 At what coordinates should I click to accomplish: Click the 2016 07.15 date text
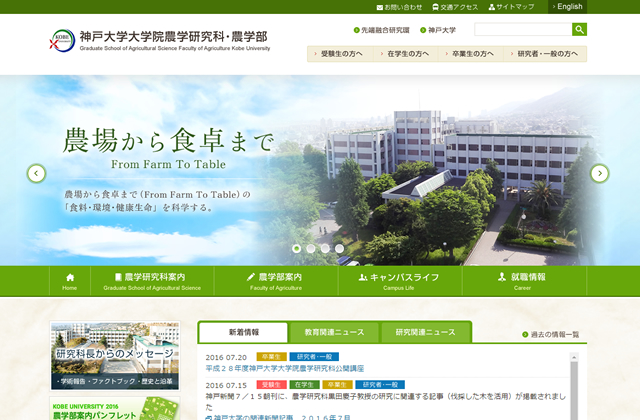(x=226, y=385)
